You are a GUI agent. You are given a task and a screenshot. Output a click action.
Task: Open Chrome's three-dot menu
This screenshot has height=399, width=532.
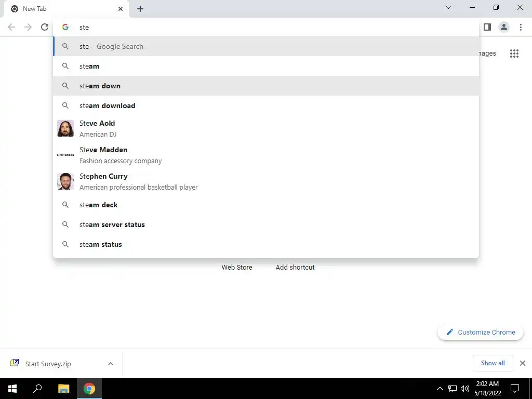coord(521,27)
